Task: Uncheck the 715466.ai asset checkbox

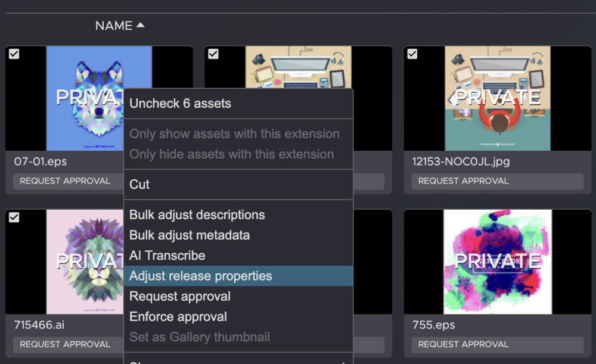Action: 14,217
